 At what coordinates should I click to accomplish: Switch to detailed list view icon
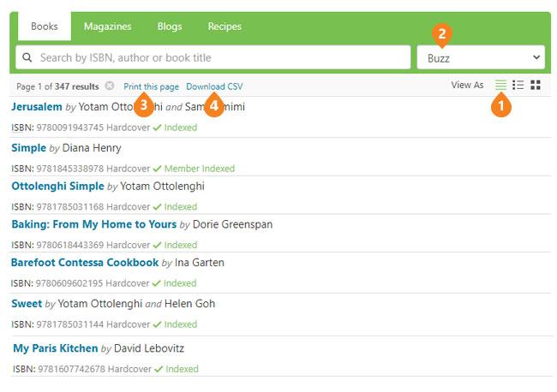[518, 85]
